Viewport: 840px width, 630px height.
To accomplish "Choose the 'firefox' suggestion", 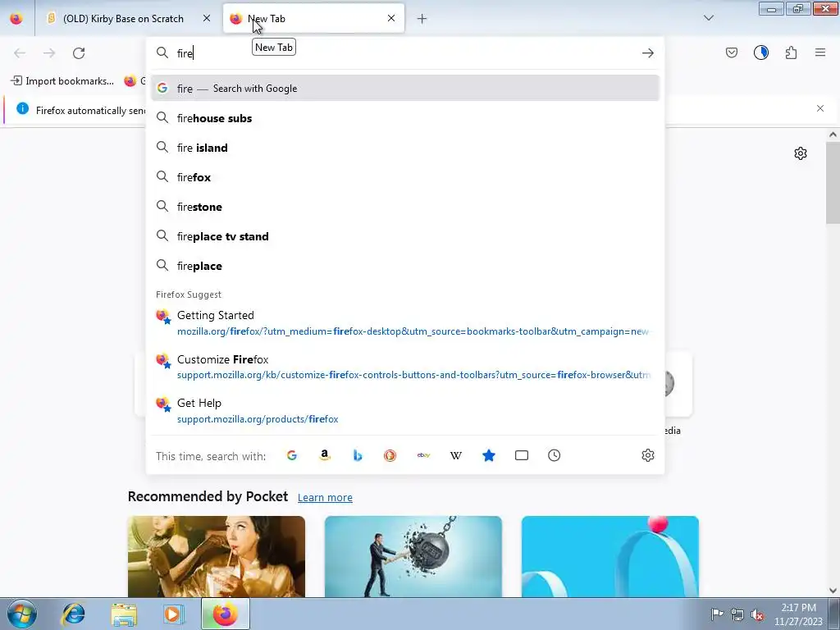I will point(405,177).
